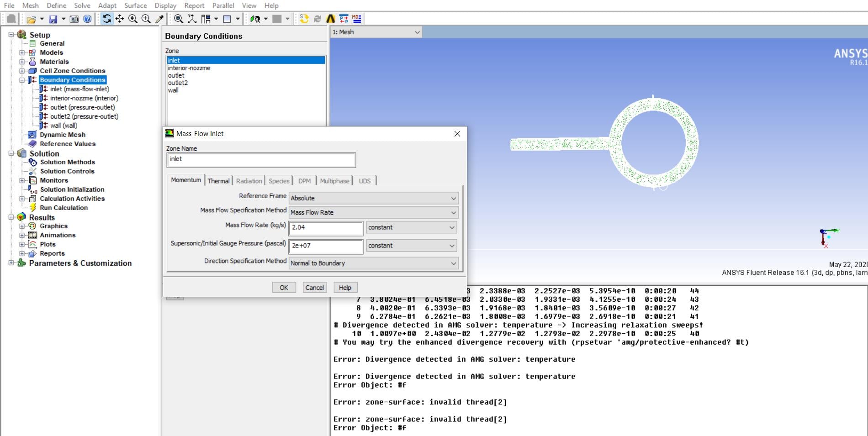Image resolution: width=868 pixels, height=436 pixels.
Task: Click the camera screenshot toolbar icon
Action: 74,19
